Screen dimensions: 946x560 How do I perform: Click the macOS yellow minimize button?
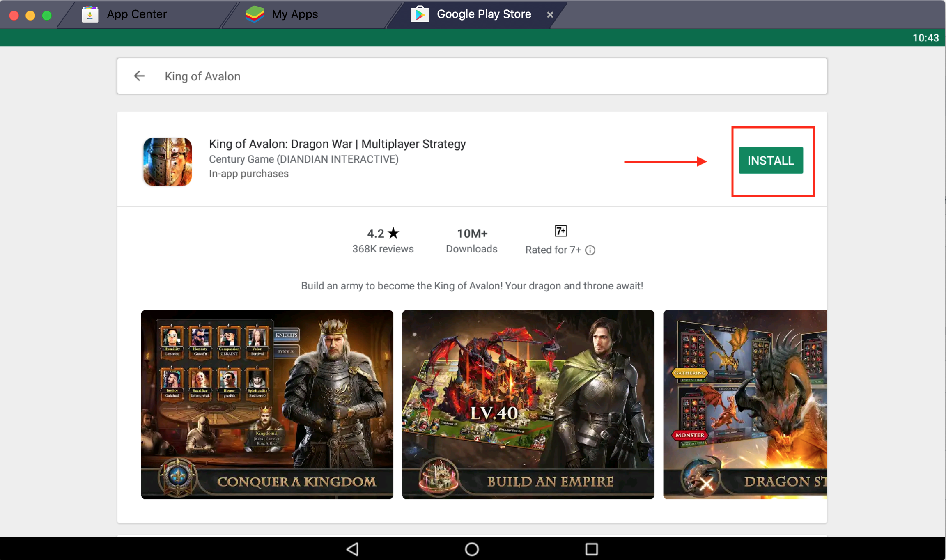tap(30, 15)
